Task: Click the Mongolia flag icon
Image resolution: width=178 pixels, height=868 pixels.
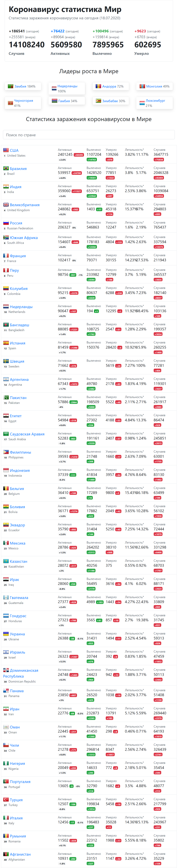Action: point(142,87)
